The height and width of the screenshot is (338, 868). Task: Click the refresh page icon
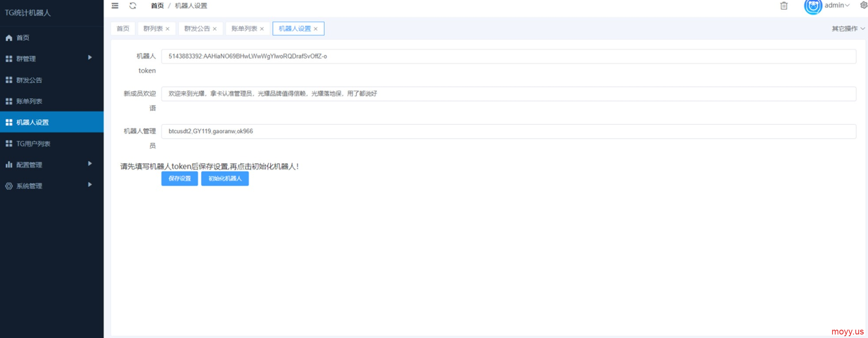(133, 6)
